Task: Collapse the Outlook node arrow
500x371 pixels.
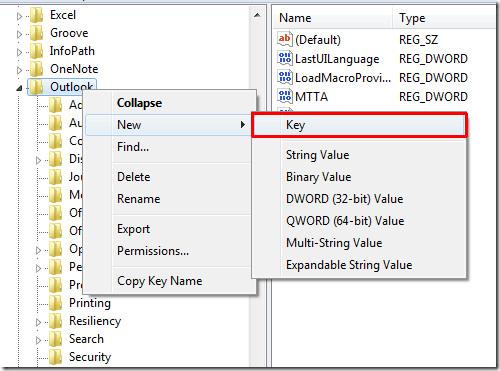Action: click(19, 88)
